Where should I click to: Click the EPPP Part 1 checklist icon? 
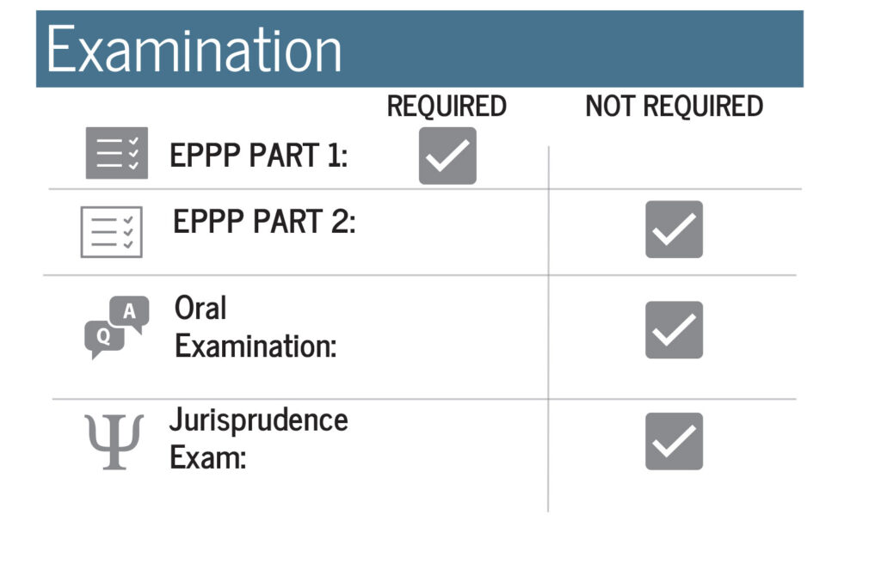tap(117, 153)
